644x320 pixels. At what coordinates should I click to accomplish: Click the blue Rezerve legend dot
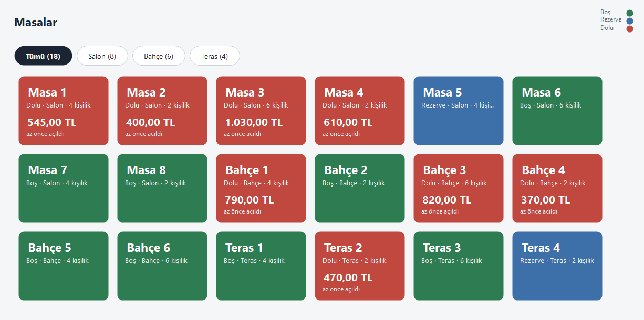click(630, 21)
